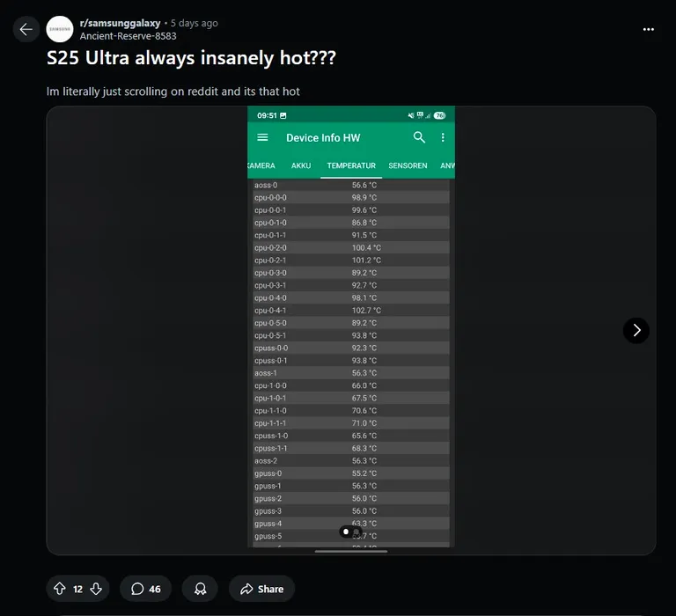Click the 100.4 °C value
Image resolution: width=676 pixels, height=616 pixels.
[x=366, y=248]
